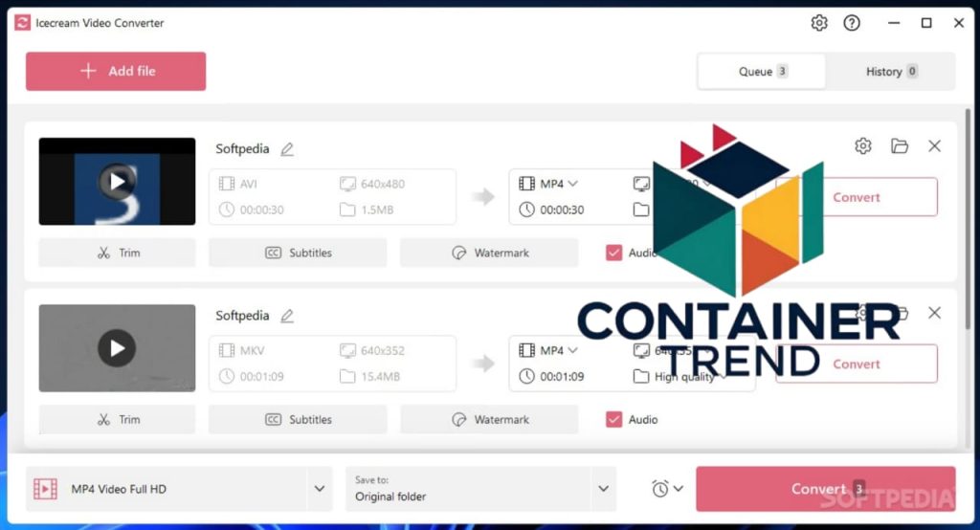Image resolution: width=980 pixels, height=530 pixels.
Task: Click the 640x352 source resolution text
Action: 383,351
